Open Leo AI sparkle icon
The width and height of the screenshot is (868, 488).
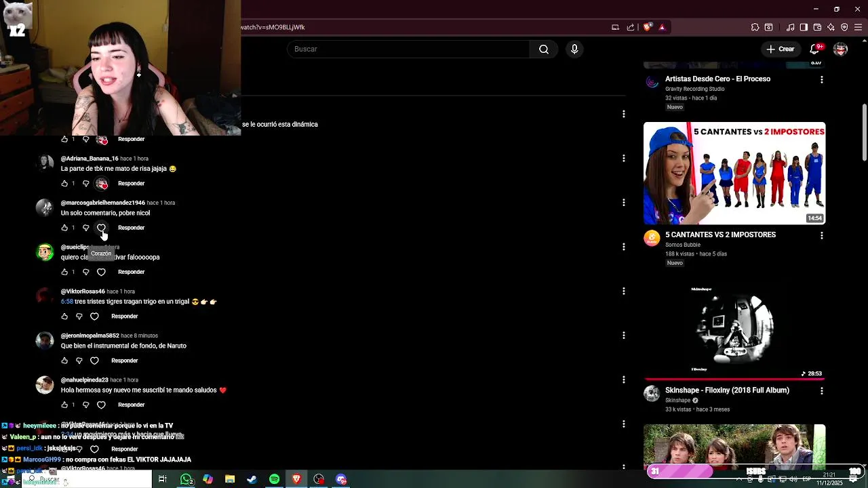tap(831, 27)
